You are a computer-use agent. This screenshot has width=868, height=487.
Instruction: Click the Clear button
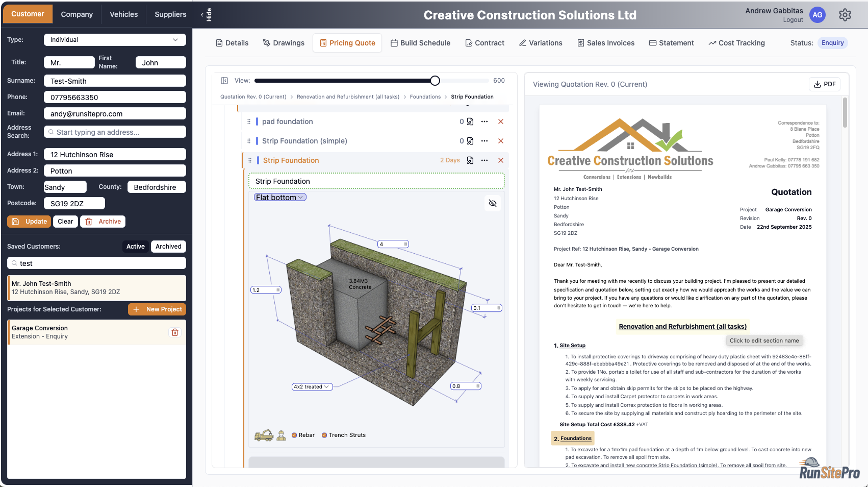click(65, 222)
